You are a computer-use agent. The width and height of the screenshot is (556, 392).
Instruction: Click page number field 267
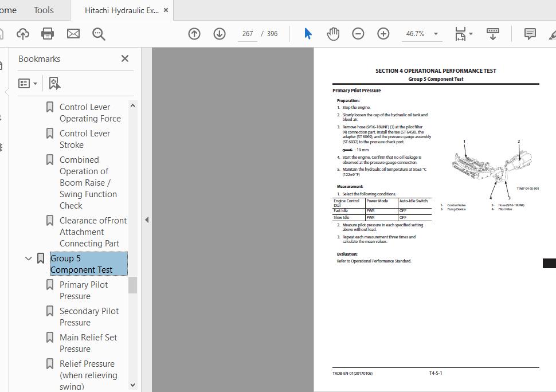(248, 34)
